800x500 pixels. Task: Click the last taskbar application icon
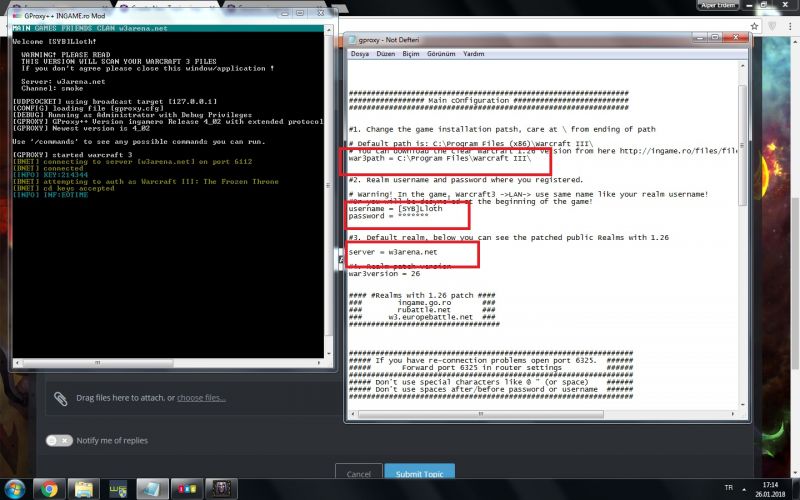tap(221, 489)
